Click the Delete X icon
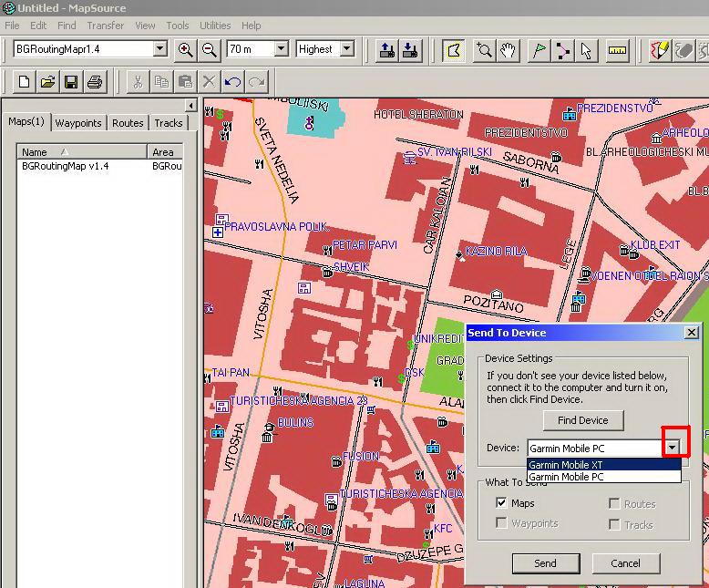 pos(209,82)
